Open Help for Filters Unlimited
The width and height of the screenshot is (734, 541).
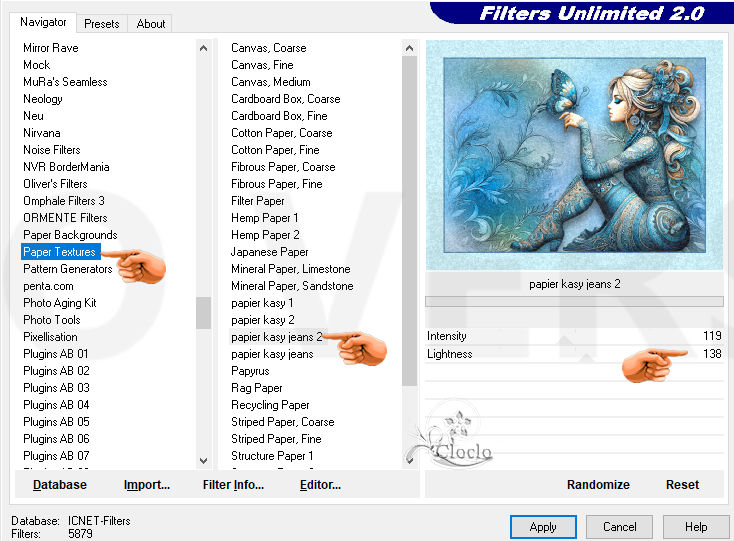[x=696, y=527]
